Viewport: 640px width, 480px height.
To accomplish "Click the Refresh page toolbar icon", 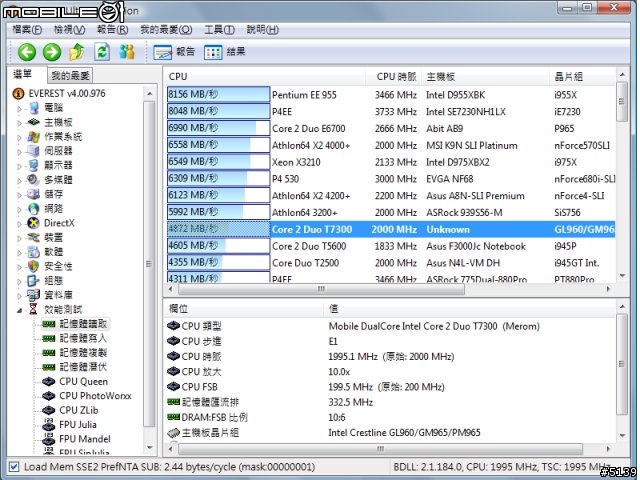I will [102, 52].
